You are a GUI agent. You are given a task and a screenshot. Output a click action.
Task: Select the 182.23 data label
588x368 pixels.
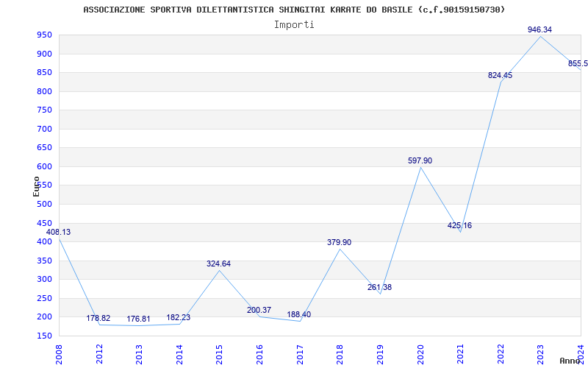click(x=179, y=317)
